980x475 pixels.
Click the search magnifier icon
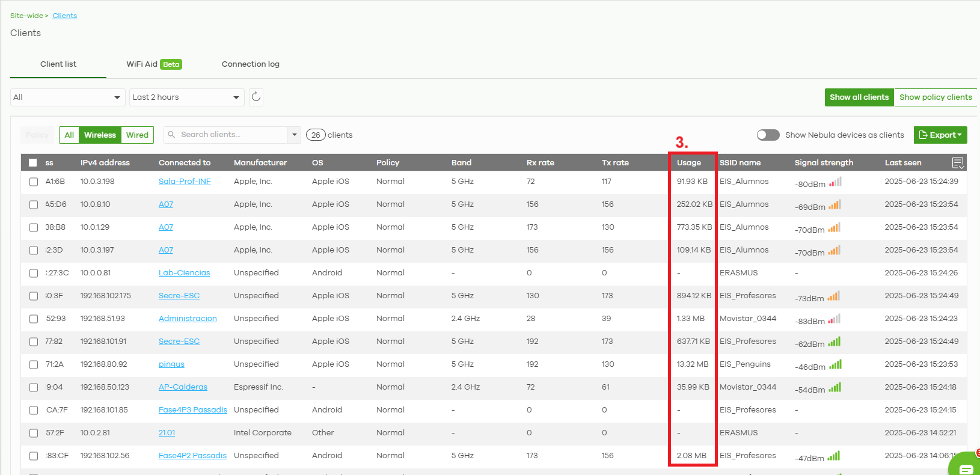pyautogui.click(x=171, y=135)
